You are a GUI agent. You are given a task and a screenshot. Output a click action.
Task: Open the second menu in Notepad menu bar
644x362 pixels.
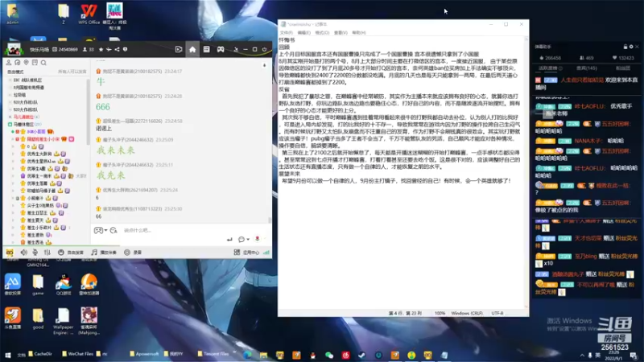[304, 32]
